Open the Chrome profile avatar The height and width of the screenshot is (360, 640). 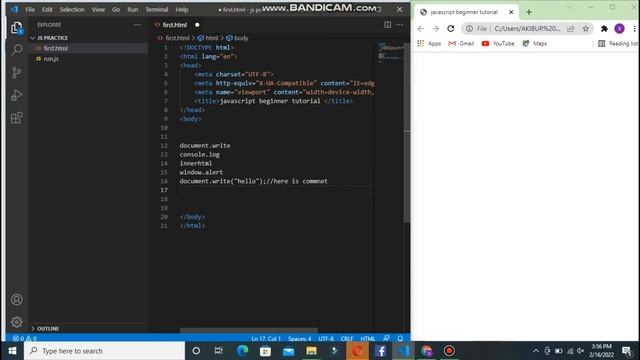pos(619,29)
